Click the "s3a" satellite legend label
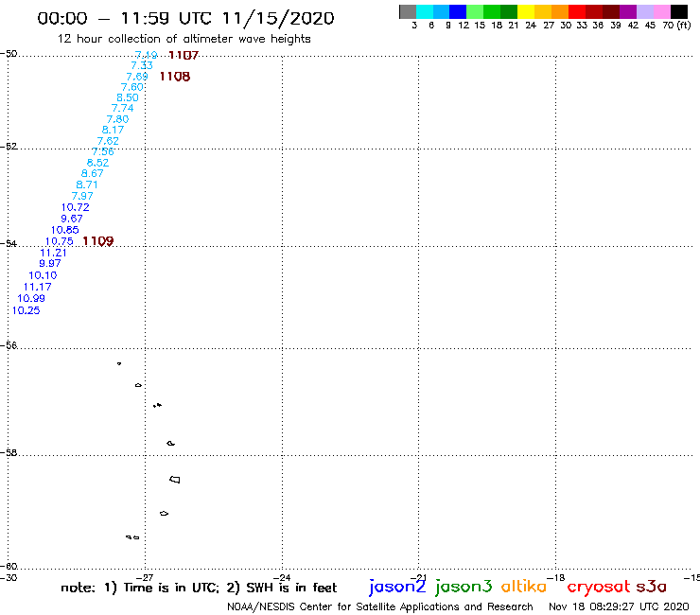The width and height of the screenshot is (700, 615). 652,587
